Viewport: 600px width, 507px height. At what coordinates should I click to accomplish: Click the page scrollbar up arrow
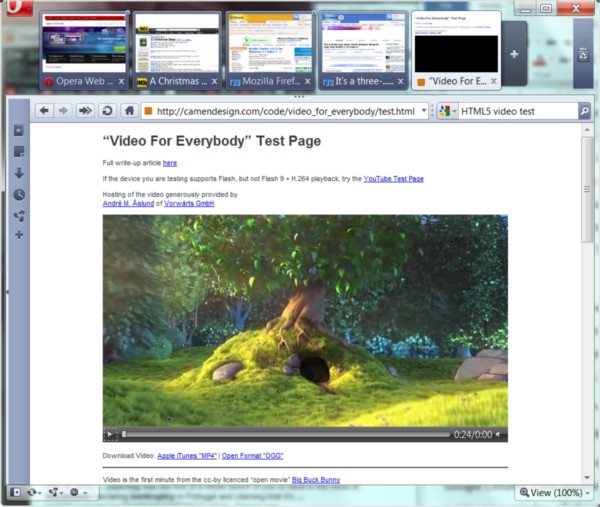pos(587,130)
